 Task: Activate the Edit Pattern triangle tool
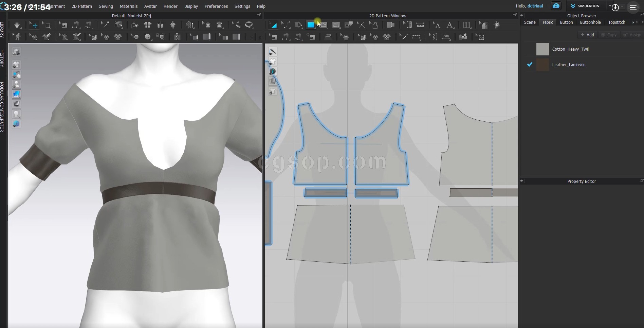[273, 25]
